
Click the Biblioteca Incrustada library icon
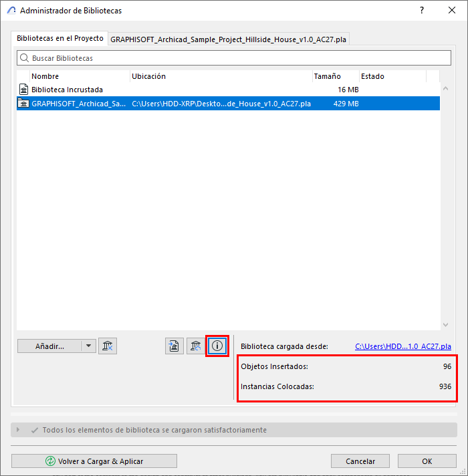point(23,90)
